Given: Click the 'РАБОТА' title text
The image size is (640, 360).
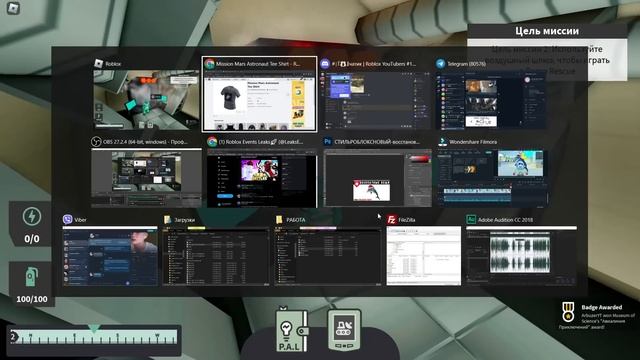Looking at the screenshot, I should [x=296, y=220].
